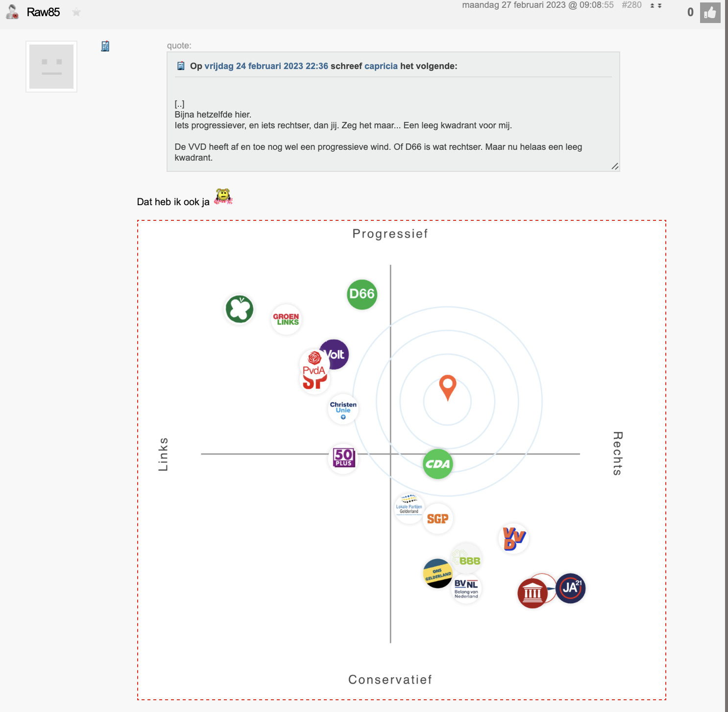Image resolution: width=728 pixels, height=712 pixels.
Task: Click the like count 0
Action: [x=690, y=12]
